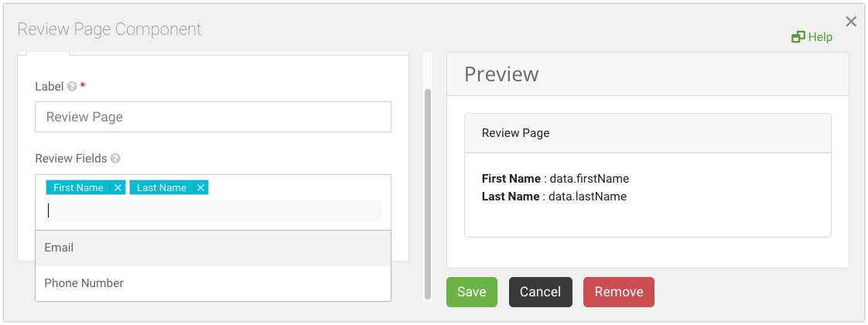Click the Preview heading
Image resolution: width=868 pixels, height=325 pixels.
[501, 74]
